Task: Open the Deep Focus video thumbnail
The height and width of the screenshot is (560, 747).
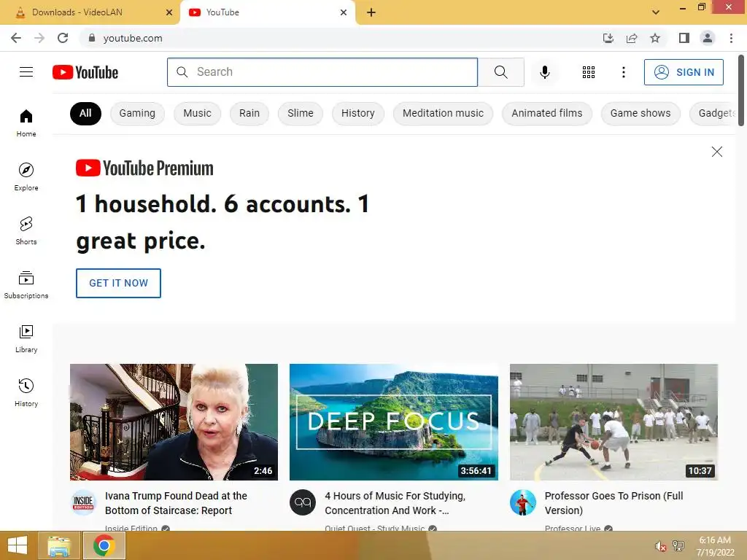Action: point(393,422)
